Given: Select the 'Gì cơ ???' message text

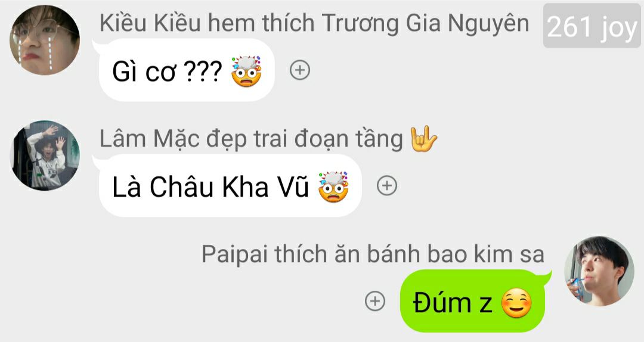Looking at the screenshot, I should pyautogui.click(x=167, y=71).
